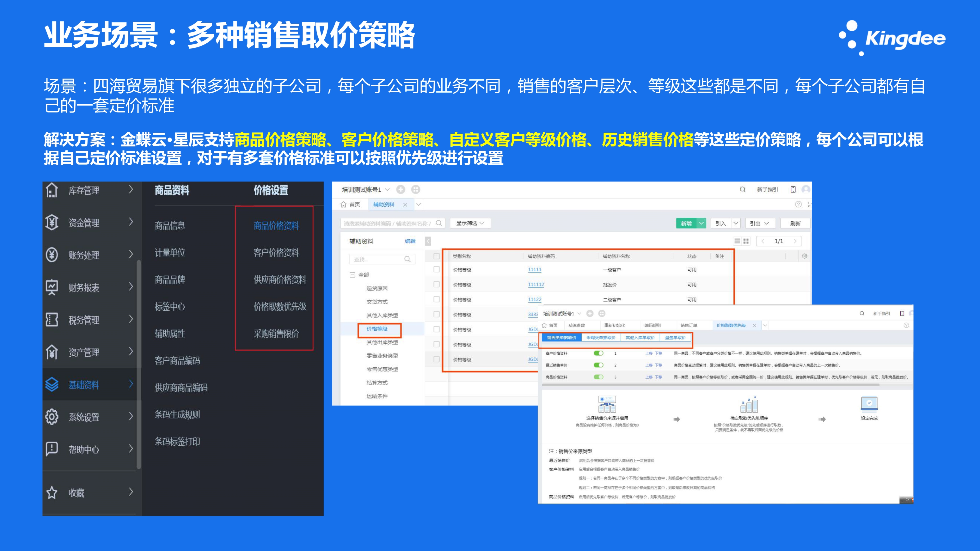The image size is (980, 551).
Task: Switch to 采购类单据取价 tab
Action: click(x=601, y=338)
